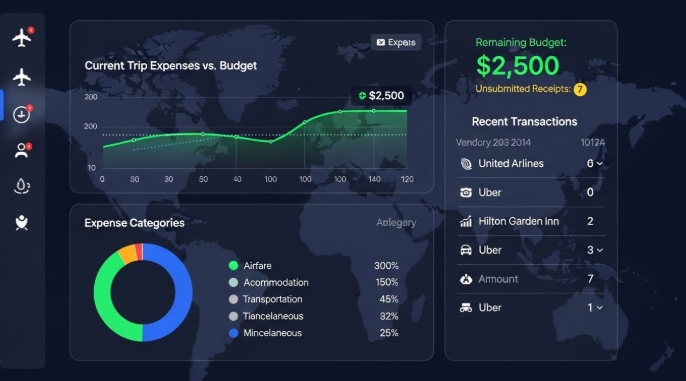This screenshot has width=686, height=381.
Task: Click the Unsubmitted Receipts label
Action: point(523,89)
